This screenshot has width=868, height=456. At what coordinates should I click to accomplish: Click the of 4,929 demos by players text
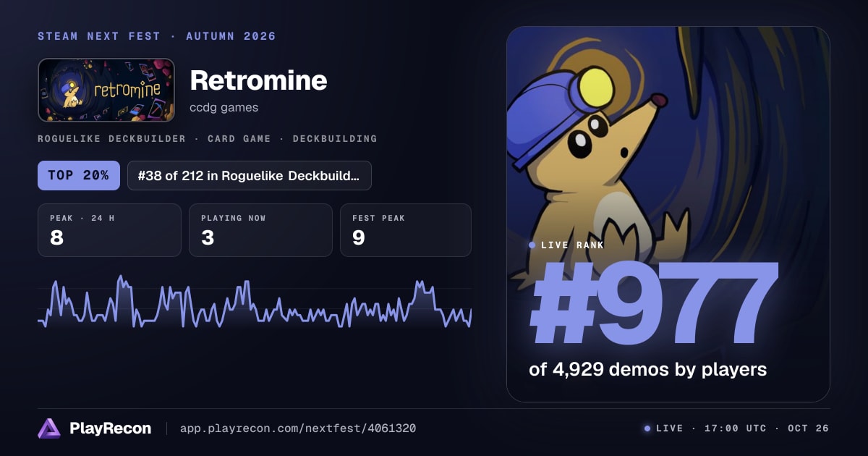647,369
